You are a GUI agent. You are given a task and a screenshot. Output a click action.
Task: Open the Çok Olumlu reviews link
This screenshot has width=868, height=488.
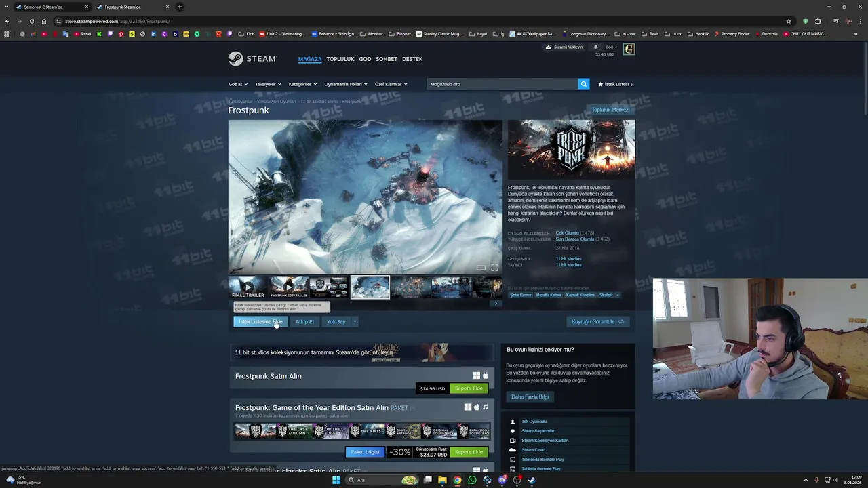(567, 233)
